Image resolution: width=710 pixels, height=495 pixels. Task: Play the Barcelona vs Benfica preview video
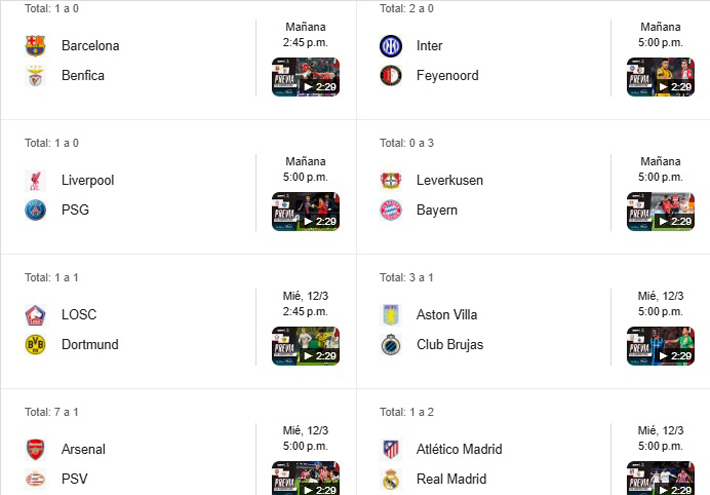tap(305, 77)
